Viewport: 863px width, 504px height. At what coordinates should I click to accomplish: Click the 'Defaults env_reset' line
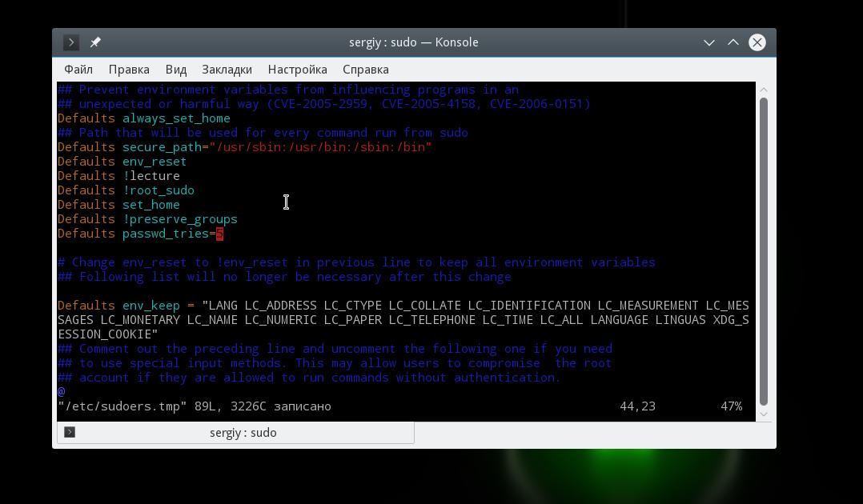click(x=122, y=162)
